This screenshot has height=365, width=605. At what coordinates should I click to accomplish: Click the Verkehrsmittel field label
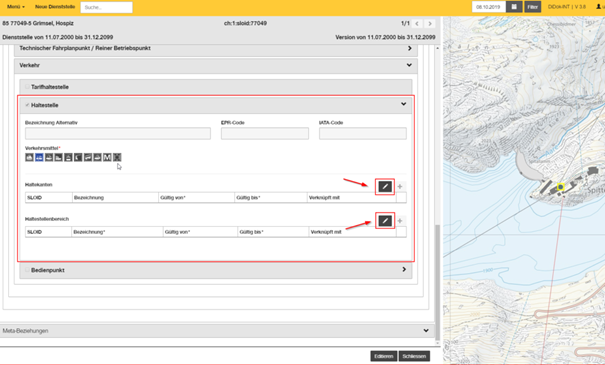click(x=42, y=148)
